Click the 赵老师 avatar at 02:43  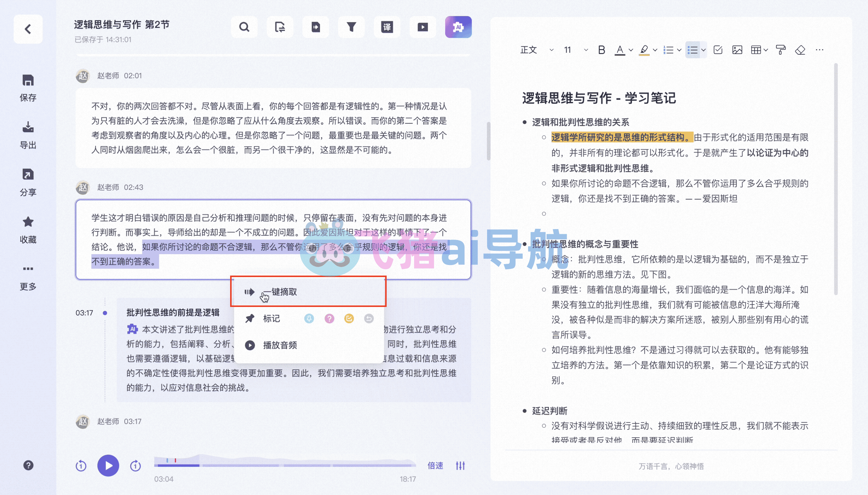(x=82, y=187)
